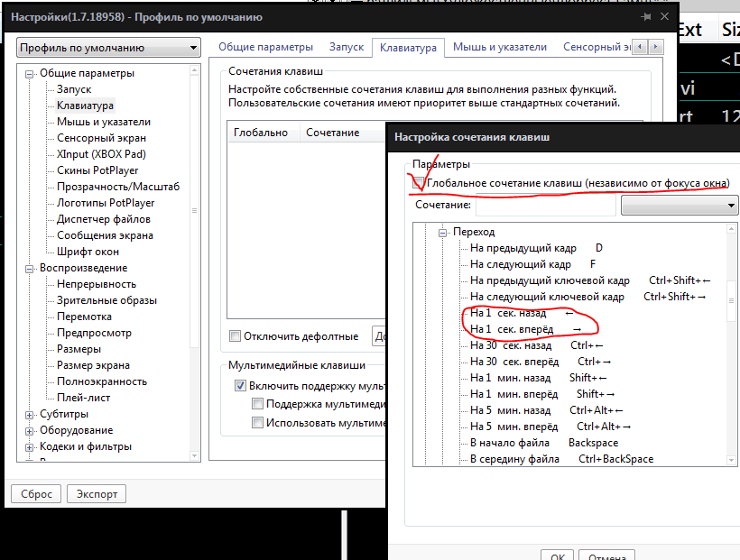
Task: Enable the Глобальное сочетание клавиш checkbox
Action: tap(419, 183)
